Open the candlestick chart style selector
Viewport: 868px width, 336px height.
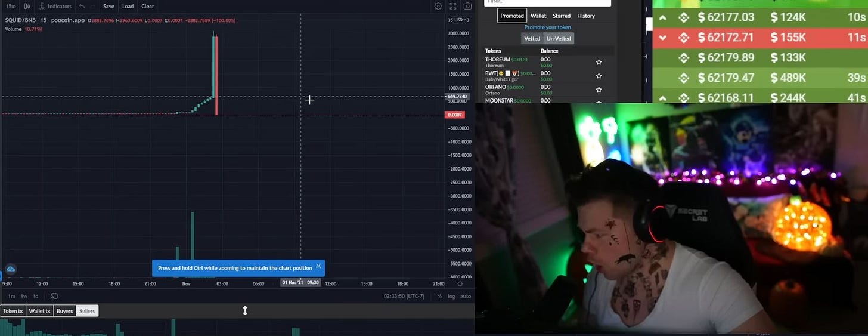click(x=27, y=6)
